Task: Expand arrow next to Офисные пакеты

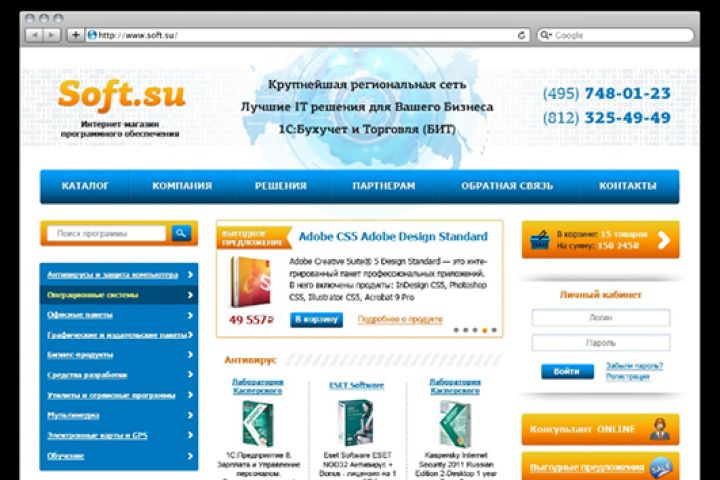Action: tap(190, 315)
